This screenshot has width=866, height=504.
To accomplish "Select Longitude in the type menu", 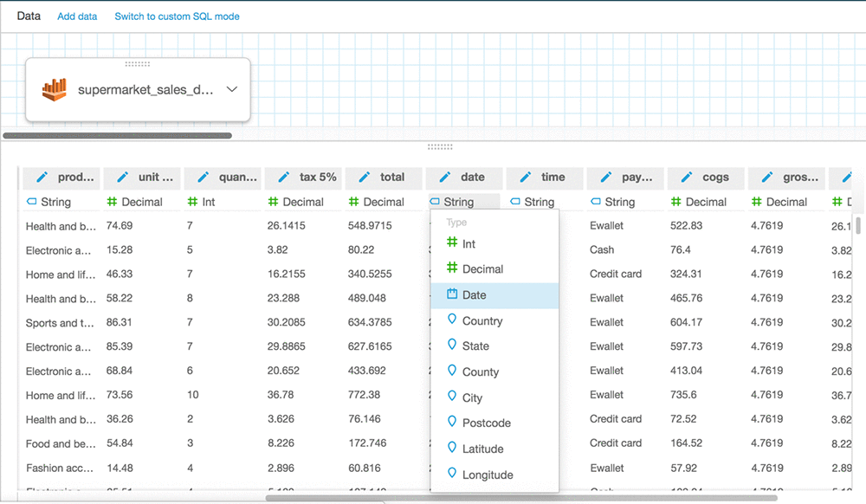I will point(494,475).
